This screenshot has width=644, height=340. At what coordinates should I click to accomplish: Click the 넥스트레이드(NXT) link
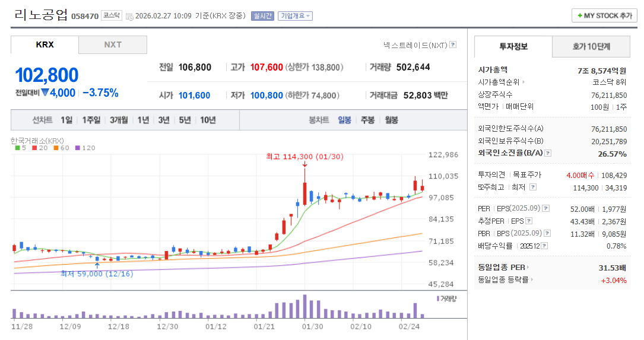415,45
